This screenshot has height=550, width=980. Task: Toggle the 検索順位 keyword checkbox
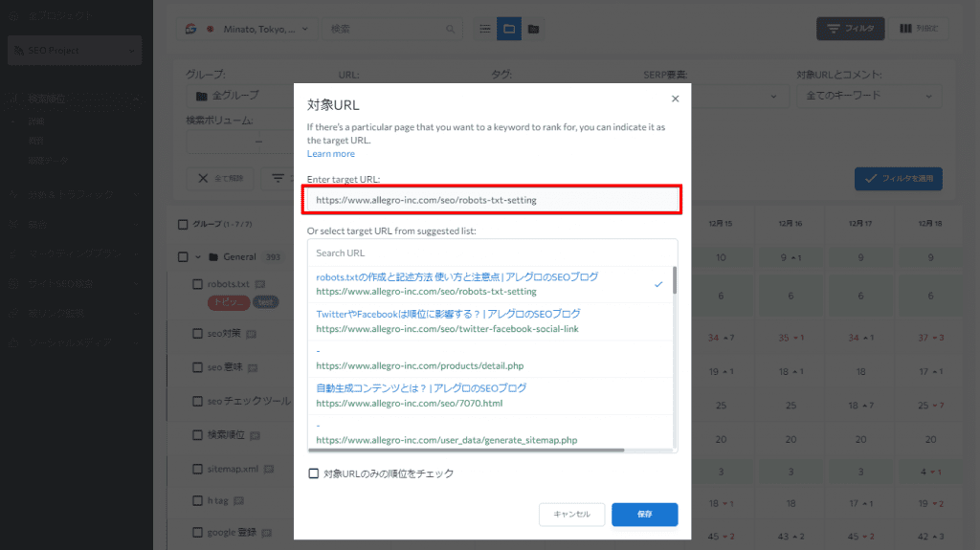pos(197,435)
